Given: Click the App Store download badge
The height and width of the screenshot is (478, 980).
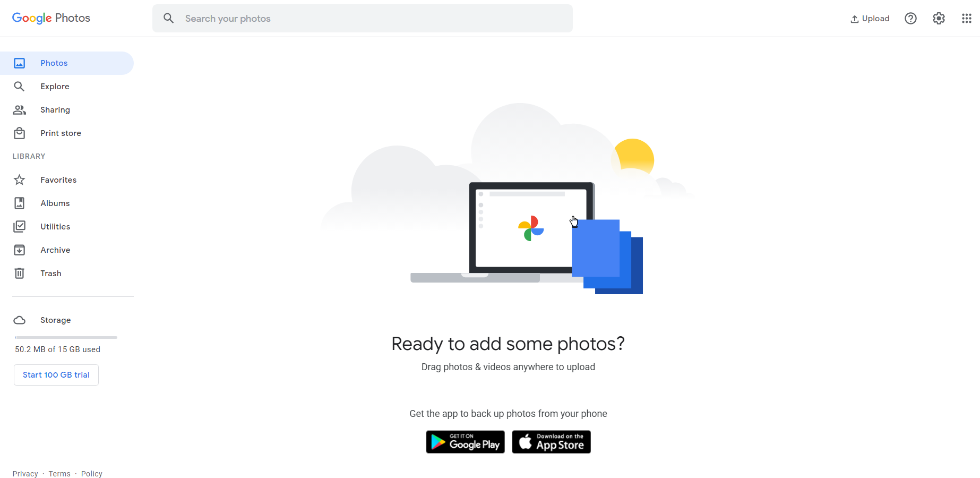Looking at the screenshot, I should [551, 442].
